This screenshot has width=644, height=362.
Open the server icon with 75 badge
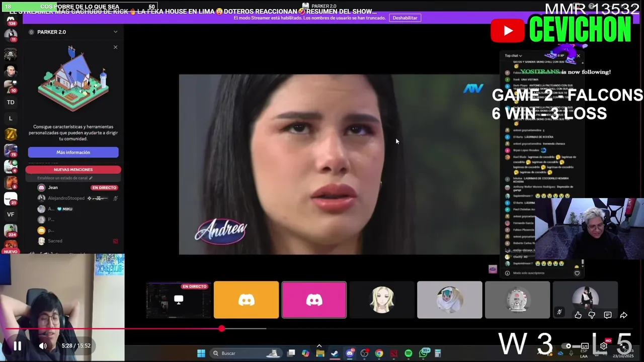click(11, 150)
